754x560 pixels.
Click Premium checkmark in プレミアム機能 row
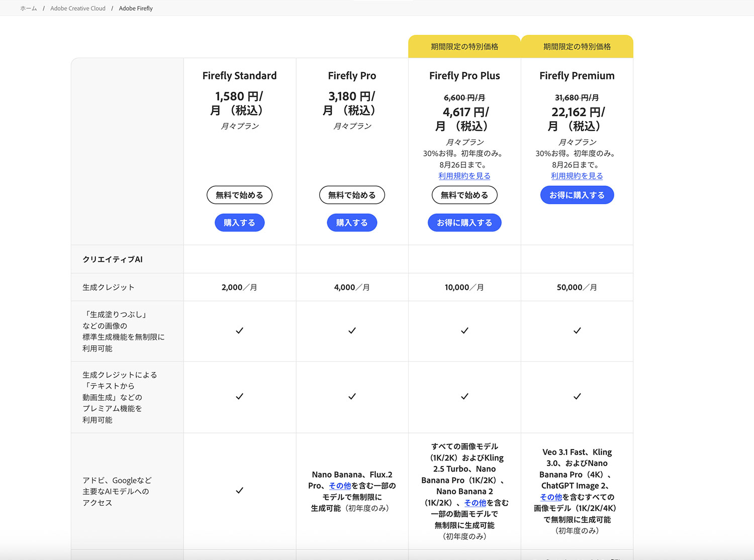pos(577,396)
